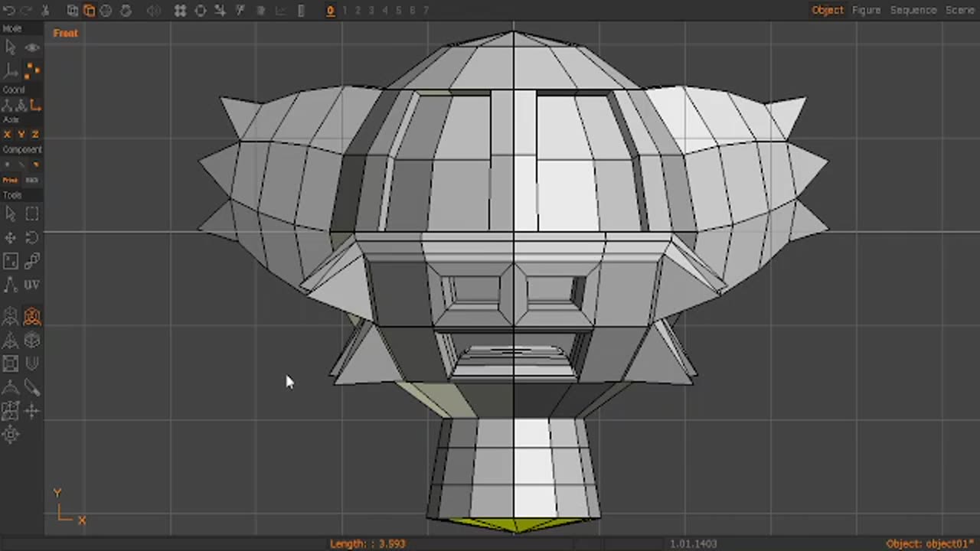980x551 pixels.
Task: Choose the arrow edit mode under Mode
Action: coord(11,47)
